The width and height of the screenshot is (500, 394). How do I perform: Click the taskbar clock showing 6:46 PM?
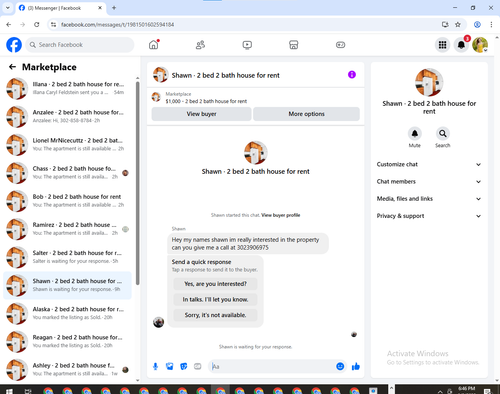tap(467, 390)
